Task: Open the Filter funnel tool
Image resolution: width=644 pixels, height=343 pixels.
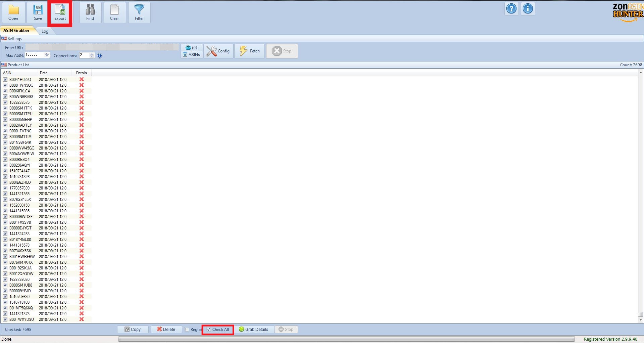Action: point(139,13)
